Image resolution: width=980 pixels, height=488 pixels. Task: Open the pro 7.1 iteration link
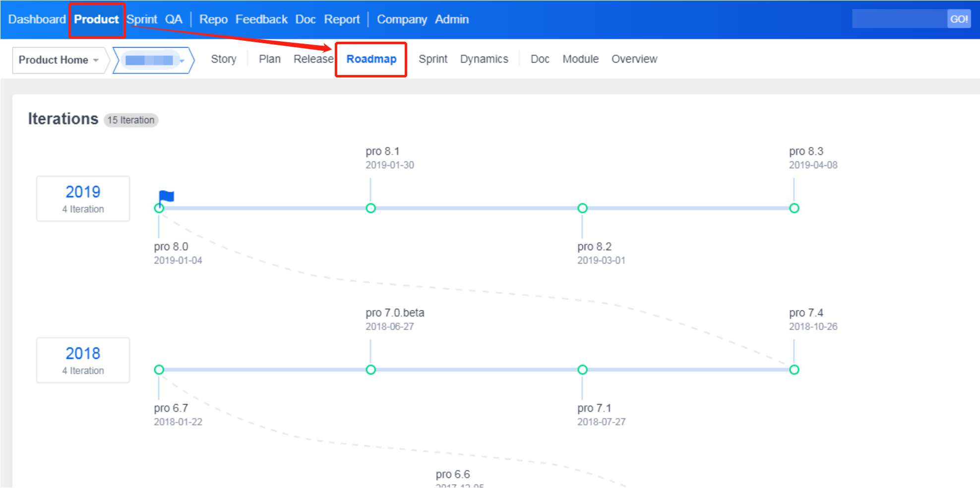click(594, 408)
